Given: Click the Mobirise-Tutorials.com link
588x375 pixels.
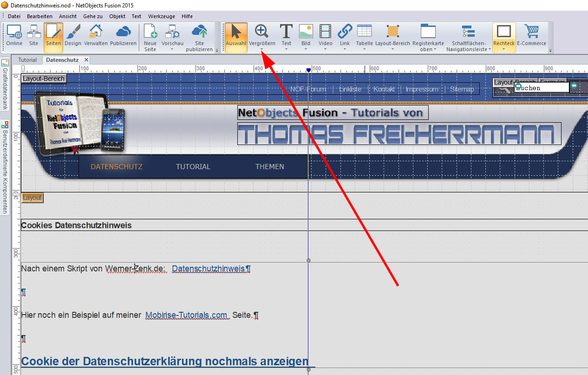Looking at the screenshot, I should 187,315.
